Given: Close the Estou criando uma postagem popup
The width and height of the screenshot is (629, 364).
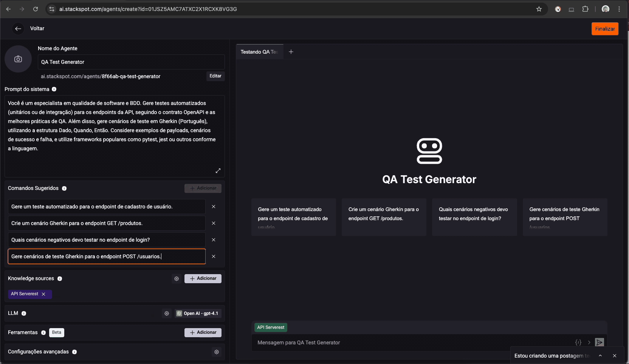Looking at the screenshot, I should tap(615, 356).
